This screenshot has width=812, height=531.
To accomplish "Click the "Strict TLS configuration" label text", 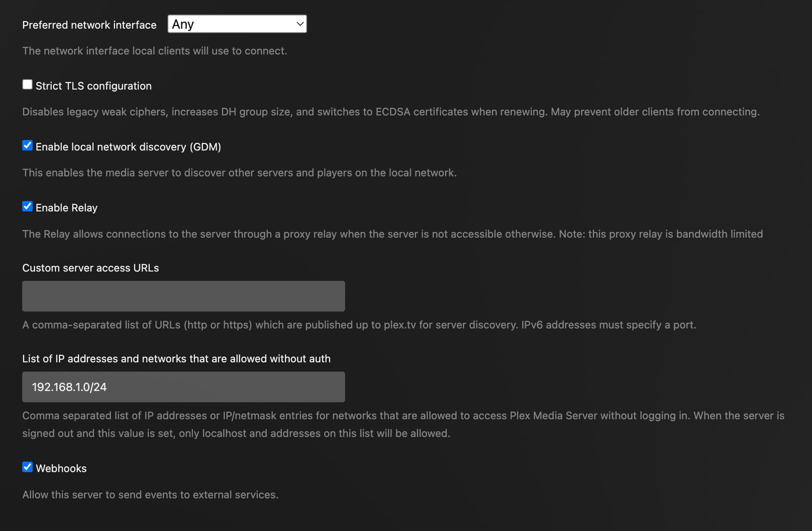I will pyautogui.click(x=93, y=86).
